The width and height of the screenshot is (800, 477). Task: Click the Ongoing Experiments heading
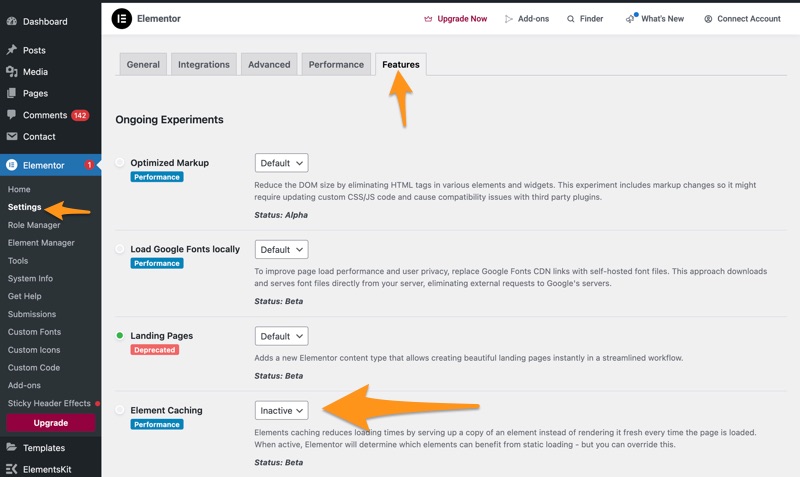click(x=169, y=119)
